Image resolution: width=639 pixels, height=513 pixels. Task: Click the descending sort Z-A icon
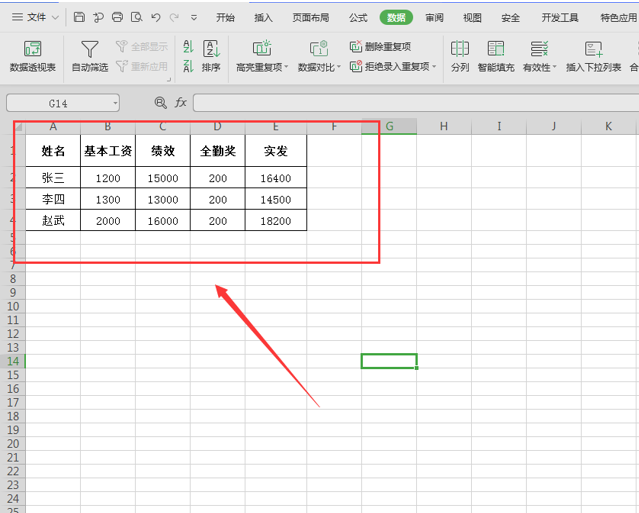pyautogui.click(x=188, y=66)
